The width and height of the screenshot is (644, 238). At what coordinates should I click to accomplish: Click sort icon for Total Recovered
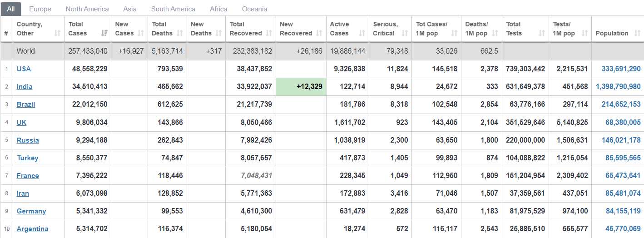click(269, 33)
